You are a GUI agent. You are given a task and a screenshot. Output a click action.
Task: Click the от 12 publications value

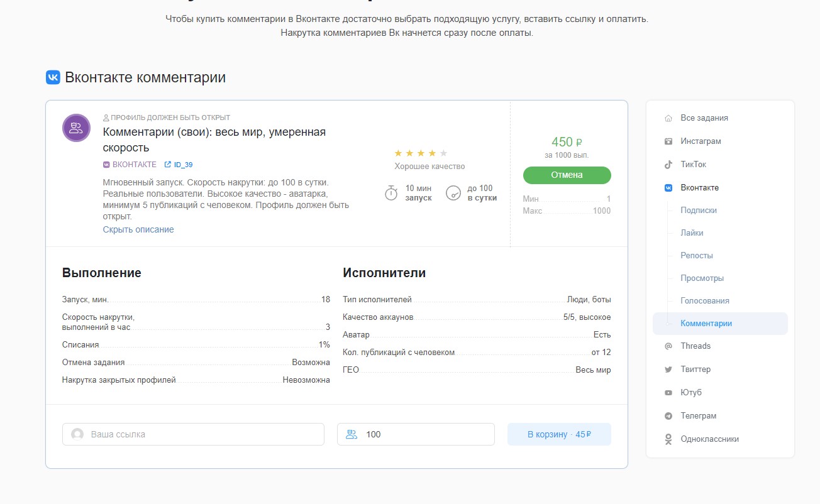(x=601, y=353)
